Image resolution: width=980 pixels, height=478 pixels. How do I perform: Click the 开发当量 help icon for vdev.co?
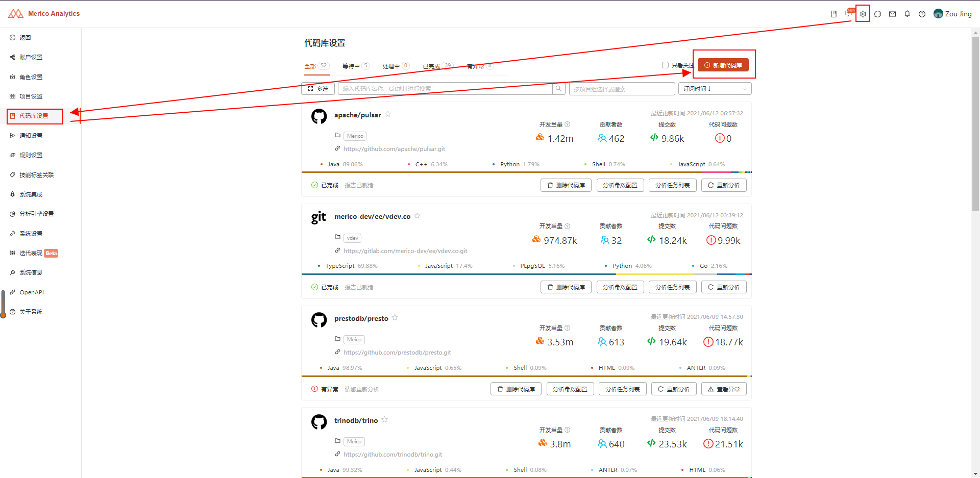(568, 226)
